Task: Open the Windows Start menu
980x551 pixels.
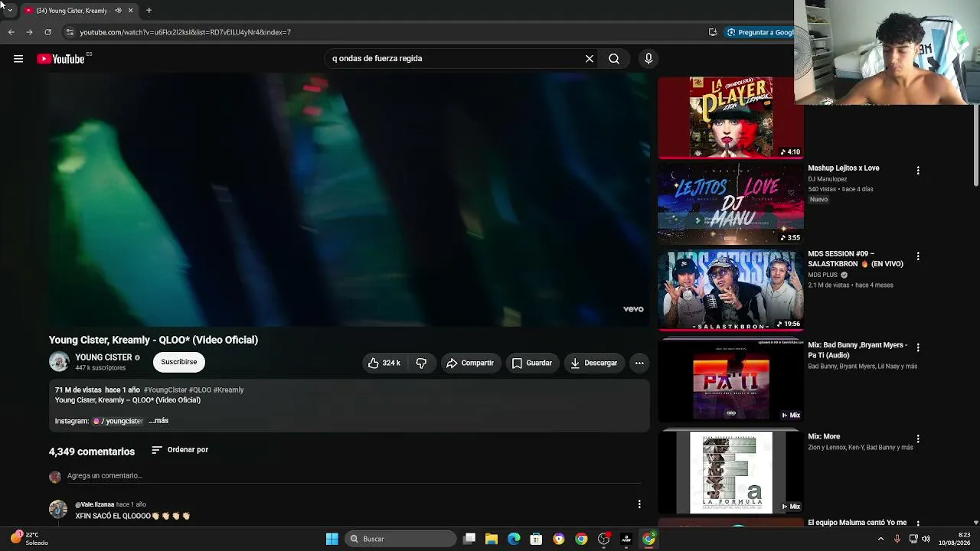Action: click(332, 539)
